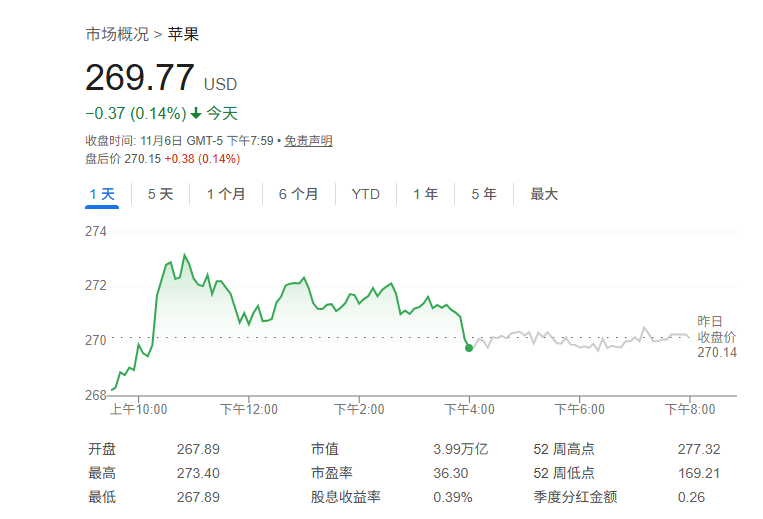This screenshot has width=763, height=519.
Task: Open the 免责声明 disclaimer link
Action: 308,141
